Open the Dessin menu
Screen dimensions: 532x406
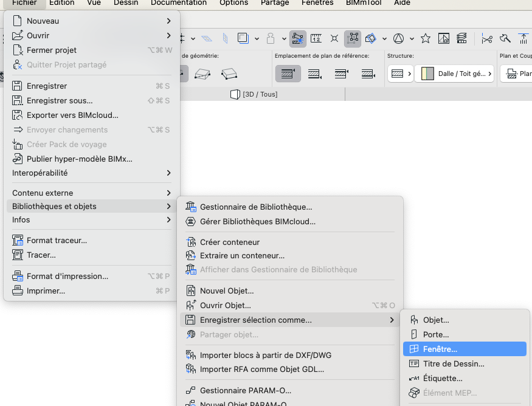click(126, 2)
